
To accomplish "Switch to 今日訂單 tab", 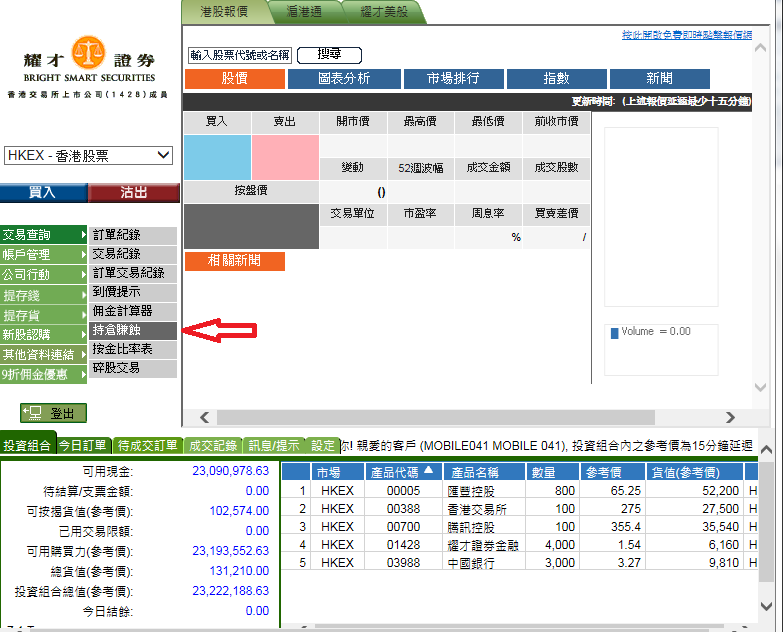I will point(83,445).
